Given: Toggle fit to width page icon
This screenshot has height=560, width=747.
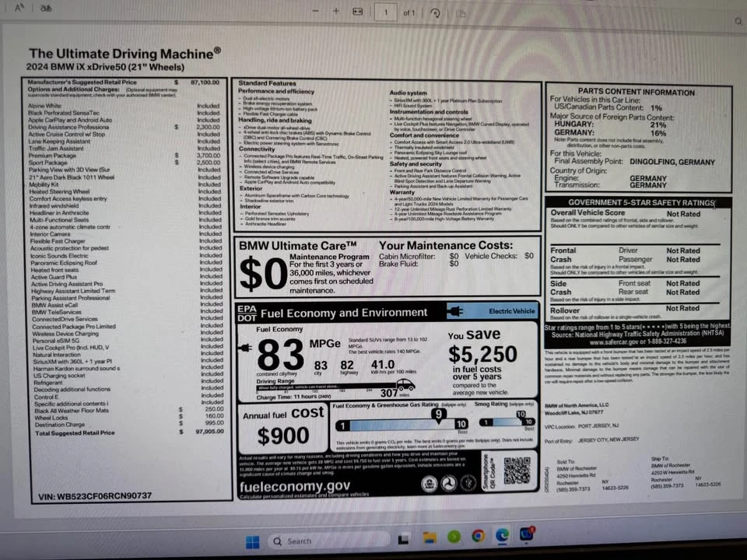Looking at the screenshot, I should [358, 12].
